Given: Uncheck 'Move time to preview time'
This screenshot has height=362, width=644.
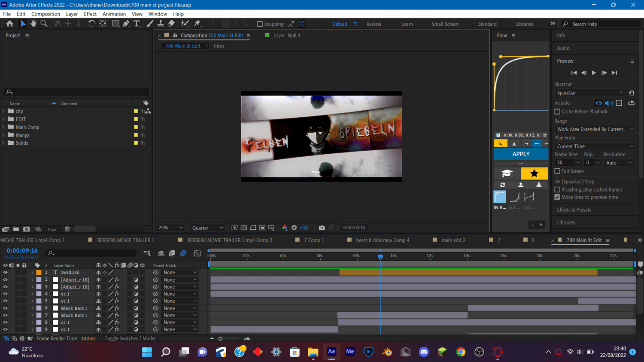Looking at the screenshot, I should pyautogui.click(x=557, y=198).
